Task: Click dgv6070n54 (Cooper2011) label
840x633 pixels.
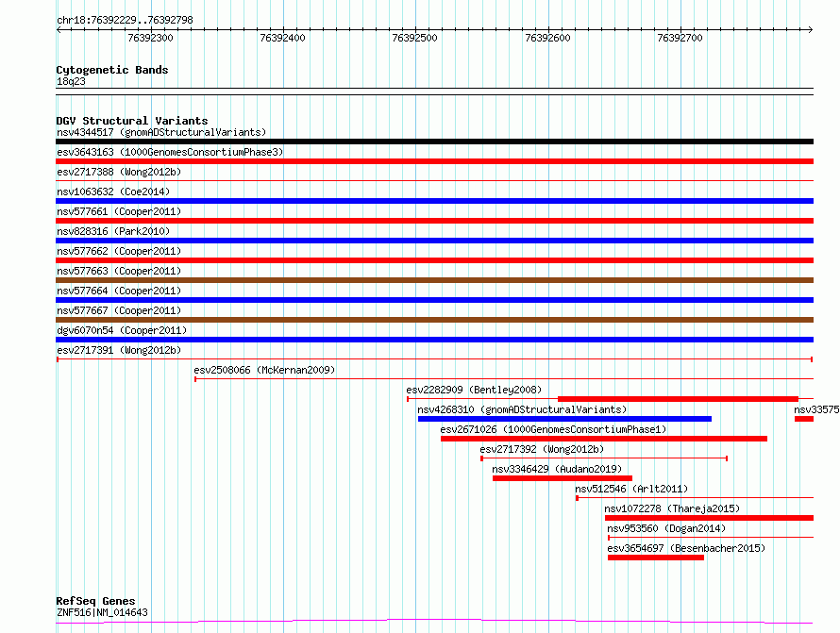Action: click(122, 330)
